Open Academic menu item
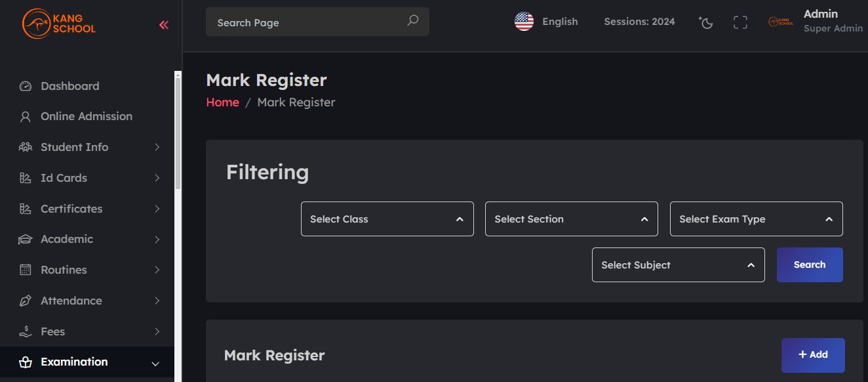Screen dimensions: 868x382 pos(87,239)
